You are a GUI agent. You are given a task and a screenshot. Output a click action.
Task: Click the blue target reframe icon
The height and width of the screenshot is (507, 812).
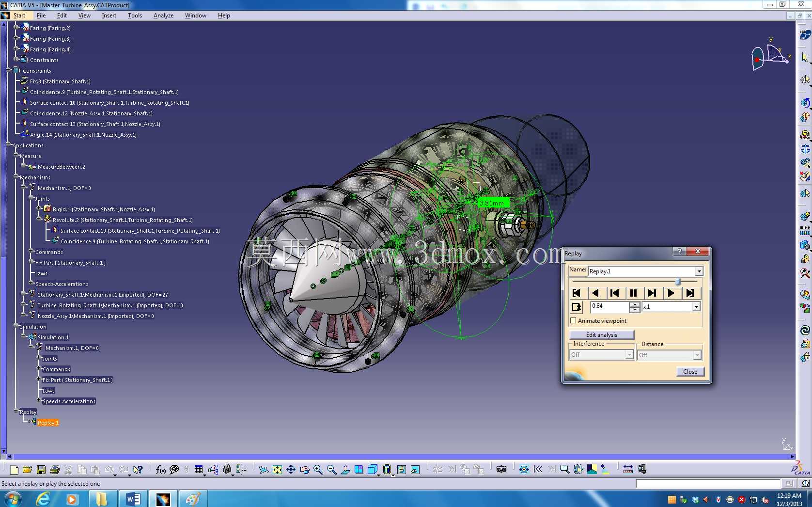(x=524, y=469)
